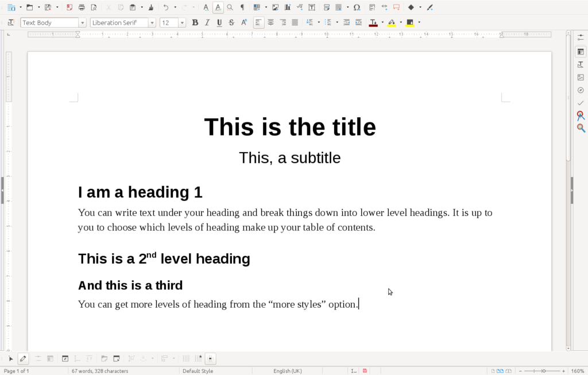This screenshot has width=588, height=375.
Task: Export the document directly as PDF
Action: coord(69,7)
